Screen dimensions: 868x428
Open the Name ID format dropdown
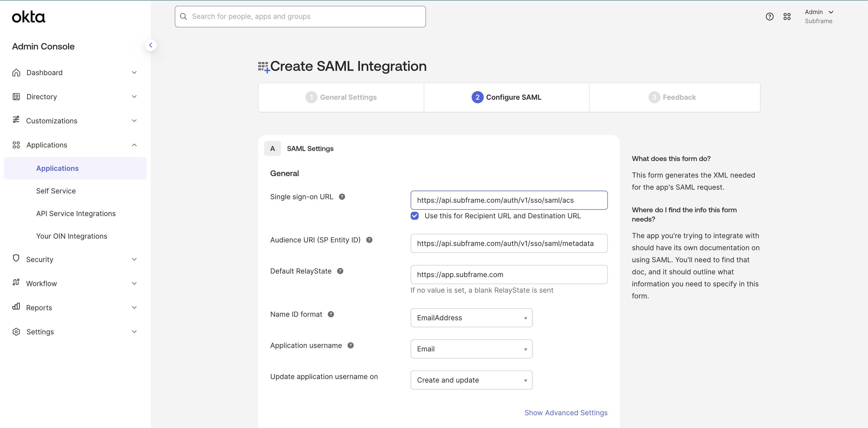[471, 318]
